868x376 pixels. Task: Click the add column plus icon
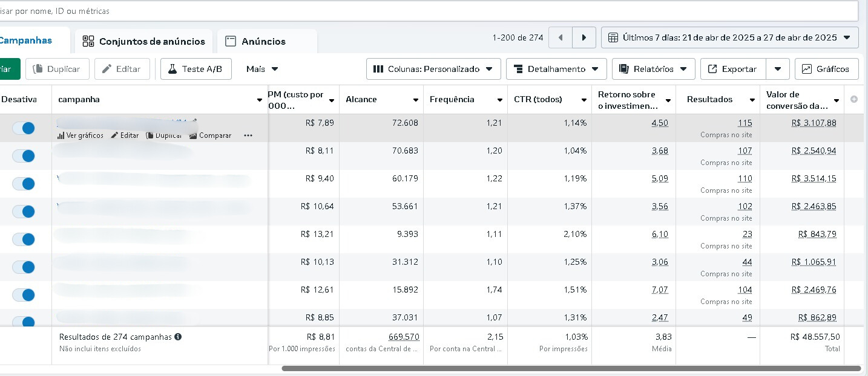854,99
